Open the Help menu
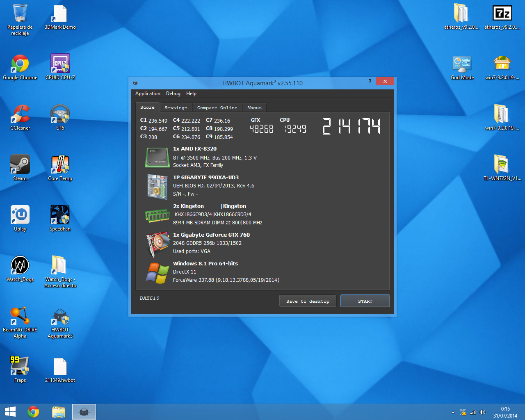525x420 pixels. click(191, 94)
